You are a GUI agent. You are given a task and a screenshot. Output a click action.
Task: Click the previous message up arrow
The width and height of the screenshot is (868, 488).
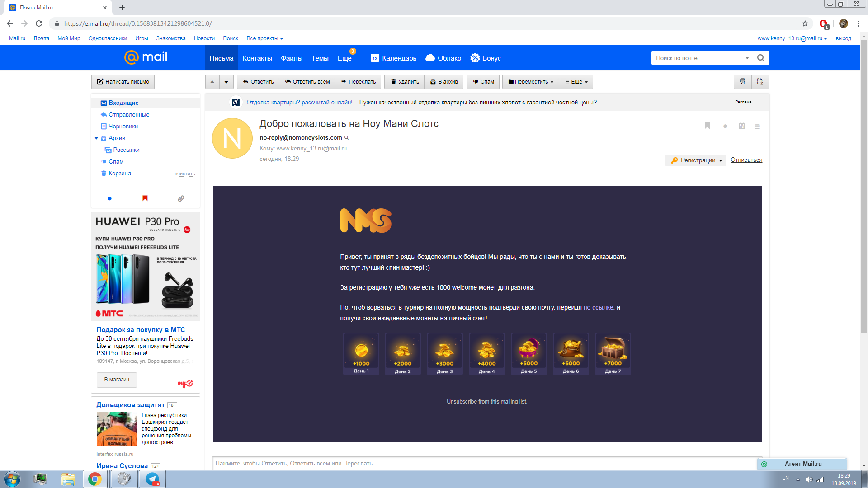pos(212,82)
